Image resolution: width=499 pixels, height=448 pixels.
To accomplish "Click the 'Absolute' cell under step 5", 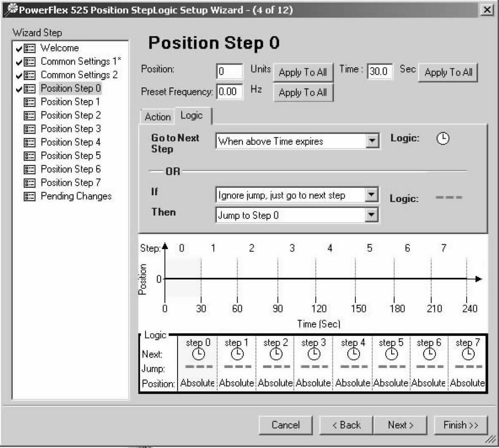I will point(391,383).
